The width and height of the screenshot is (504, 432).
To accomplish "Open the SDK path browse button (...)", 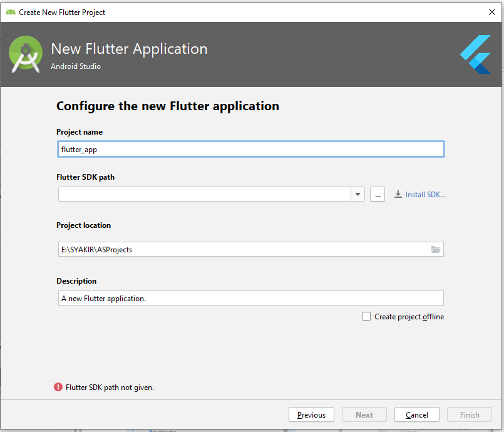I will pyautogui.click(x=377, y=194).
